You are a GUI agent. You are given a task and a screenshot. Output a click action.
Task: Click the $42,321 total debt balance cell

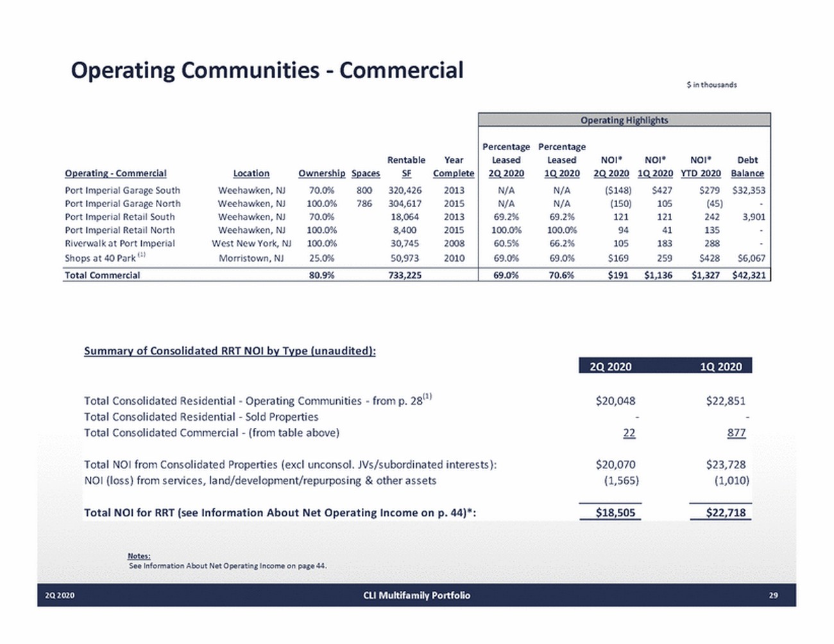[748, 275]
